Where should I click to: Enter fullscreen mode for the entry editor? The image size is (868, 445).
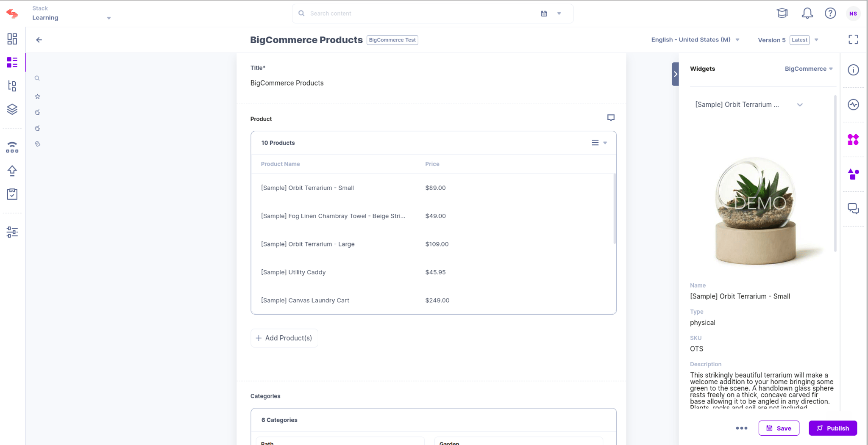(x=853, y=40)
